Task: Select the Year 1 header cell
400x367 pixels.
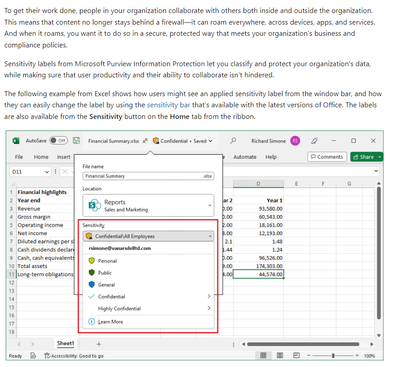Action: coord(258,200)
